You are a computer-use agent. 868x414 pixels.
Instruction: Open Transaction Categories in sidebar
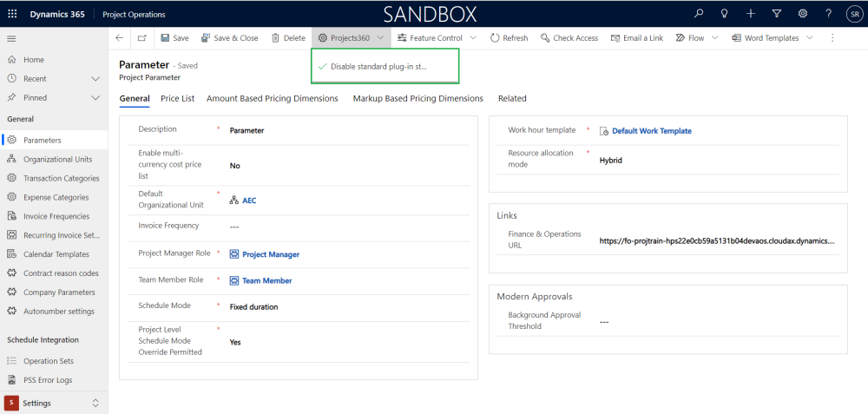(54, 178)
